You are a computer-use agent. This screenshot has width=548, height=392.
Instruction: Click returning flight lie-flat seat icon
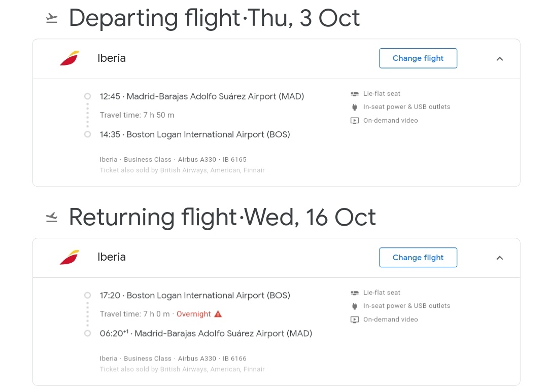tap(355, 293)
